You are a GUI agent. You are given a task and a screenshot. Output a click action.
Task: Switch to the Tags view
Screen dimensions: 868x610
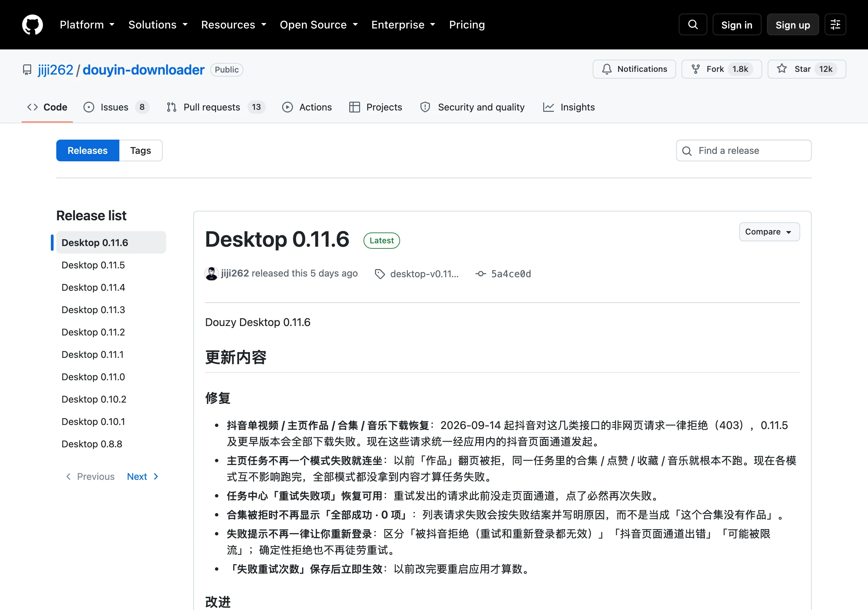click(x=141, y=150)
